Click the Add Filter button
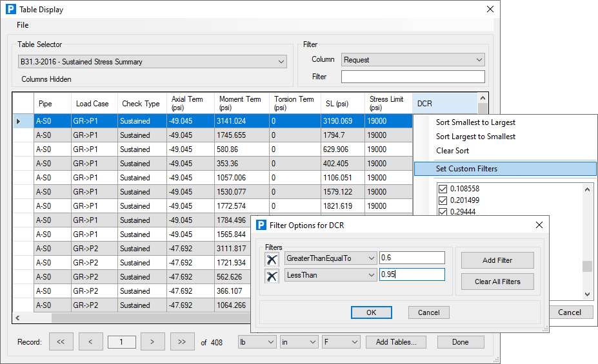This screenshot has width=598, height=364. [497, 260]
